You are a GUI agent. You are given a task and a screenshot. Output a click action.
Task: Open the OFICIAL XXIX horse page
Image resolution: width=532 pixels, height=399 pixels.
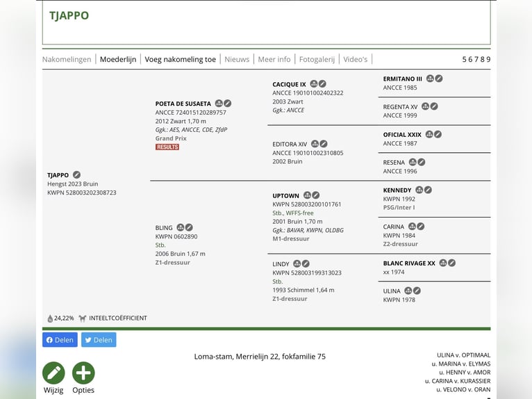(x=402, y=134)
